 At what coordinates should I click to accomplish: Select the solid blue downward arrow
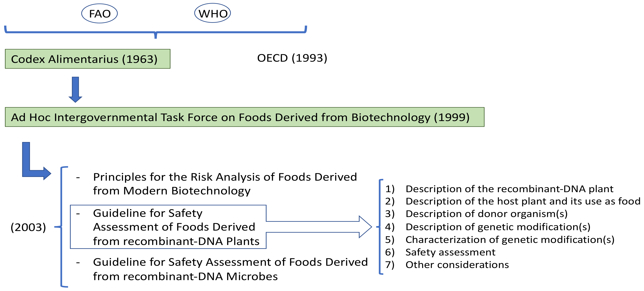pos(75,89)
